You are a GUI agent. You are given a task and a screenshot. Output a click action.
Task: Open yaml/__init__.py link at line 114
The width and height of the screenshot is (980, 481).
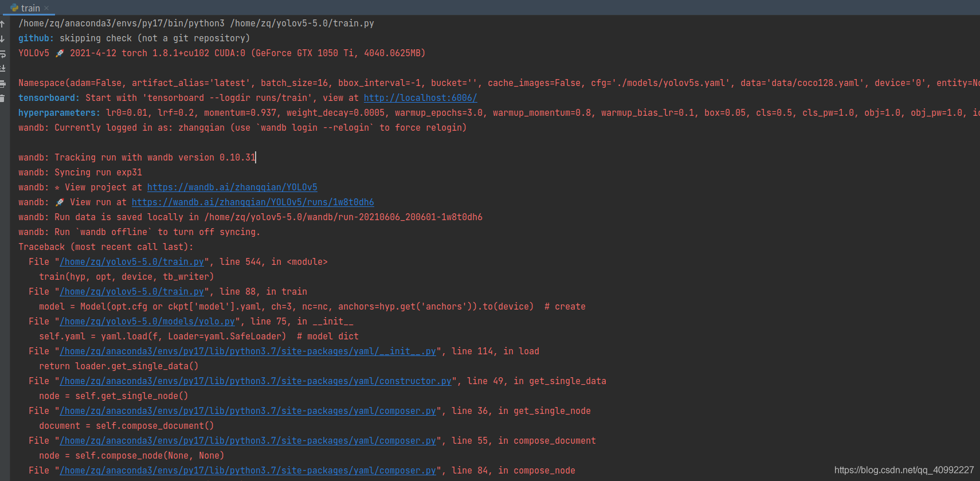(248, 351)
